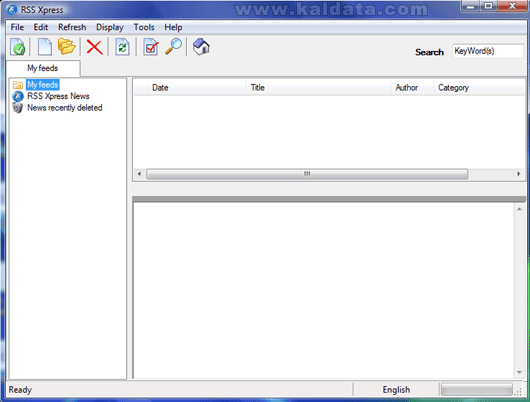Click the house home icon in toolbar
This screenshot has height=402, width=530.
click(x=201, y=47)
